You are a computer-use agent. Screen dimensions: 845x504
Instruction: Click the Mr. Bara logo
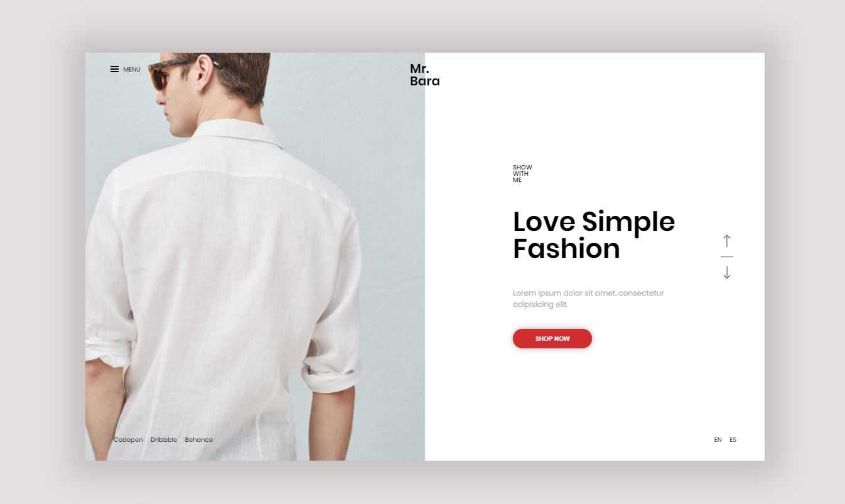tap(424, 75)
